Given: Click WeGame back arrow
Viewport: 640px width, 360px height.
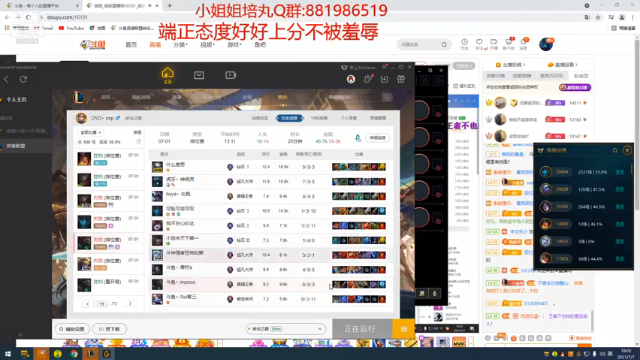Looking at the screenshot, I should tap(6, 79).
